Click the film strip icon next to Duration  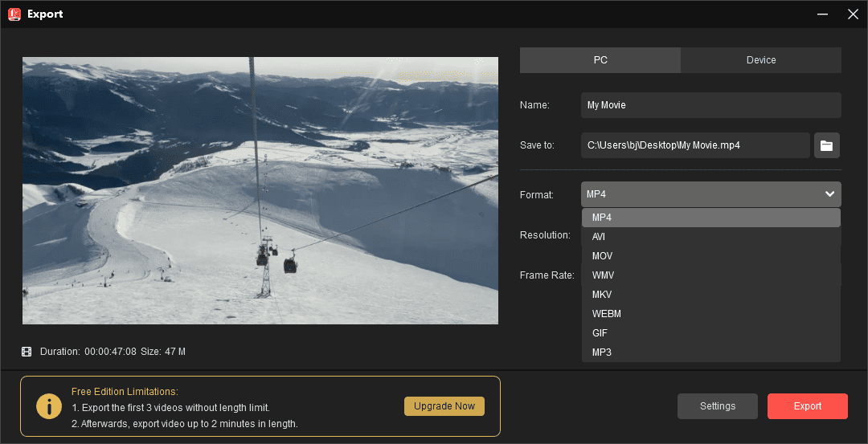pos(27,352)
